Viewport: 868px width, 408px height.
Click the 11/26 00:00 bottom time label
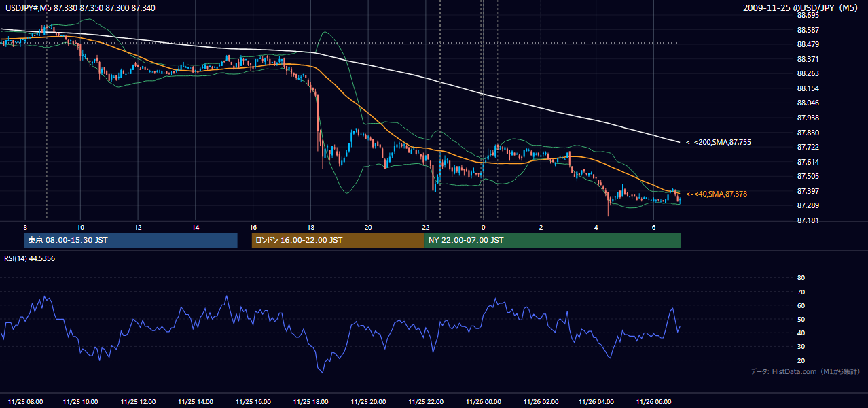tap(482, 401)
